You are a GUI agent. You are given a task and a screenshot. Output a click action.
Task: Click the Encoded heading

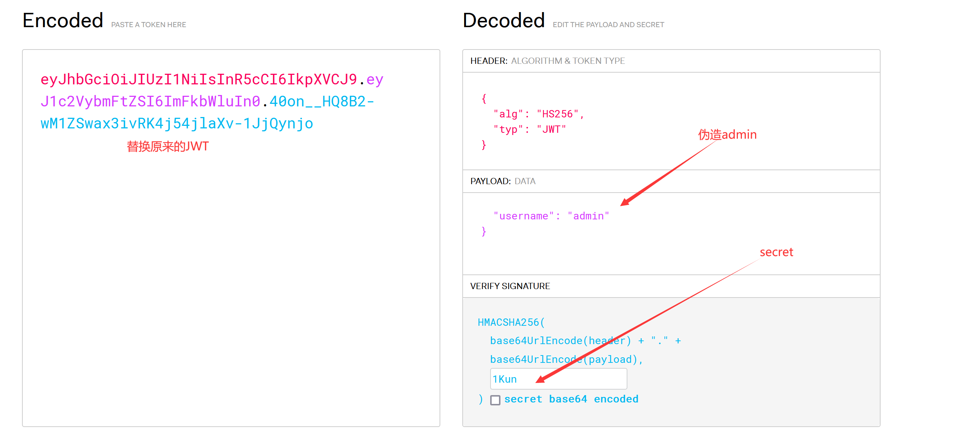point(63,21)
